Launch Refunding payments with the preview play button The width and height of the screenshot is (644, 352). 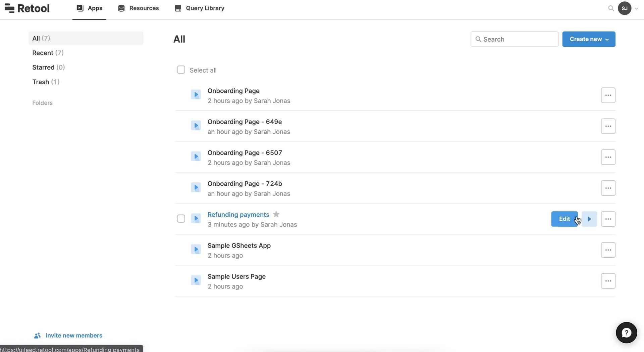[589, 219]
